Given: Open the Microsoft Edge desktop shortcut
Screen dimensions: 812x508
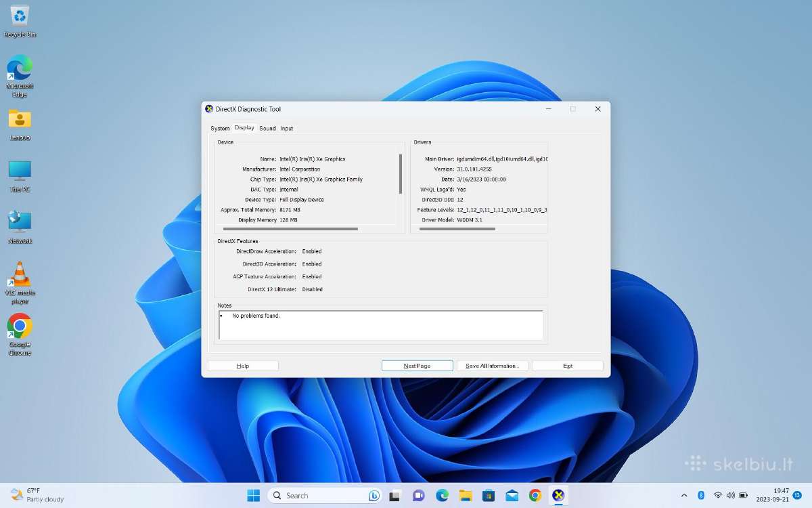Looking at the screenshot, I should 20,76.
